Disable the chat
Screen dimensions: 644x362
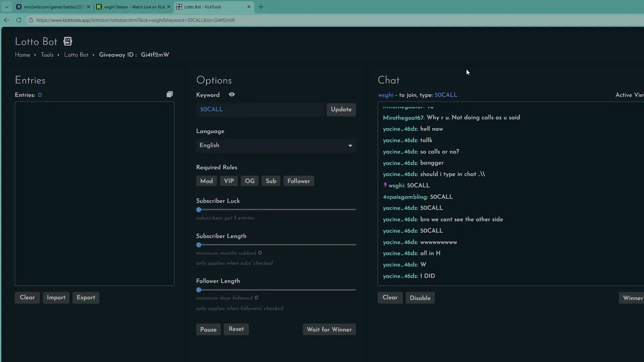coord(420,298)
